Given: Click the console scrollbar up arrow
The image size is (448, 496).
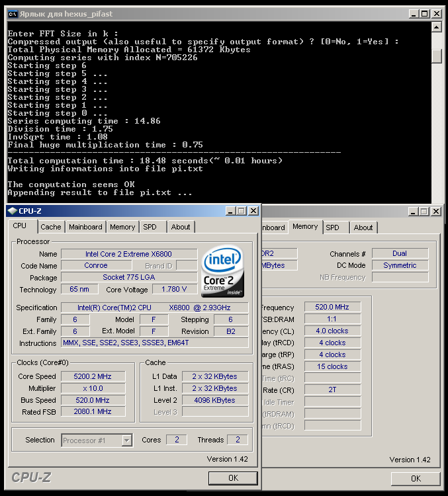Looking at the screenshot, I should click(x=437, y=28).
